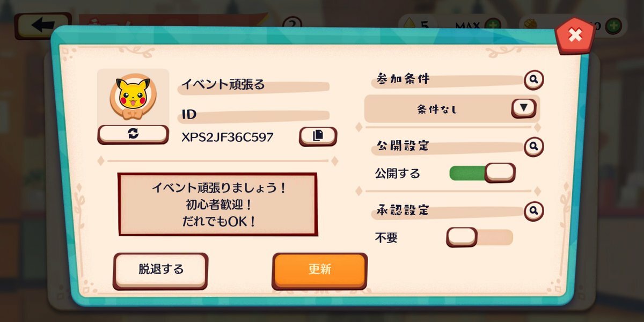Open the 公開設定 magnifier help icon
Viewport: 644px width, 322px height.
point(533,146)
